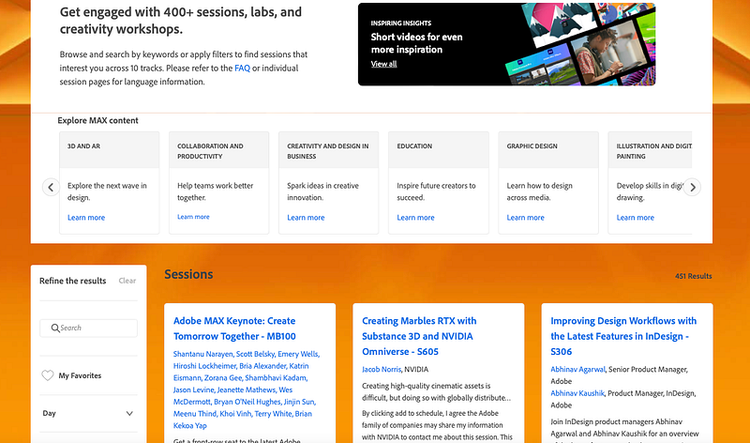The height and width of the screenshot is (443, 750).
Task: Open speaker Jacob Norris profile
Action: pos(381,369)
